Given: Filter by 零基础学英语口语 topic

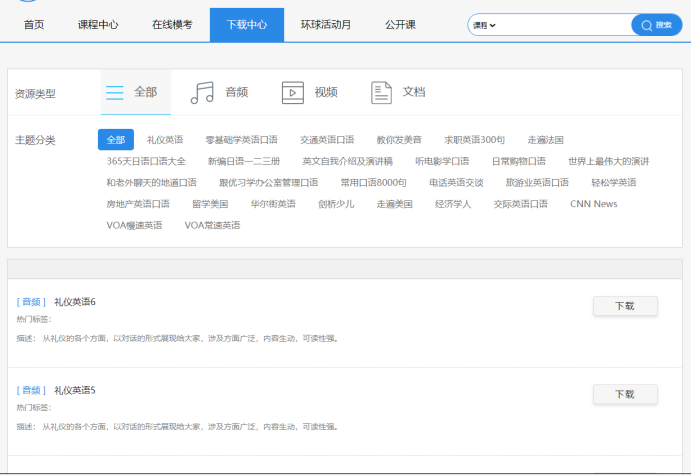Looking at the screenshot, I should [x=241, y=140].
